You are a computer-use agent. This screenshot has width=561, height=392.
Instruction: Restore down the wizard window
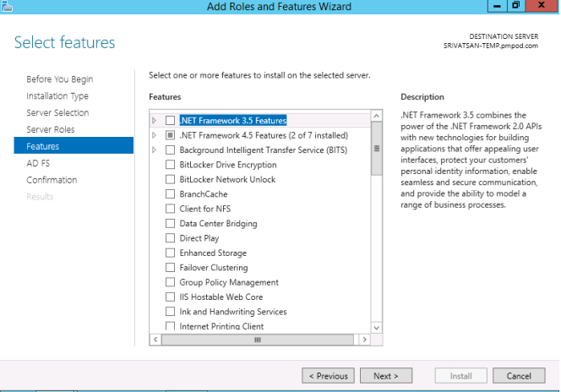[x=515, y=6]
